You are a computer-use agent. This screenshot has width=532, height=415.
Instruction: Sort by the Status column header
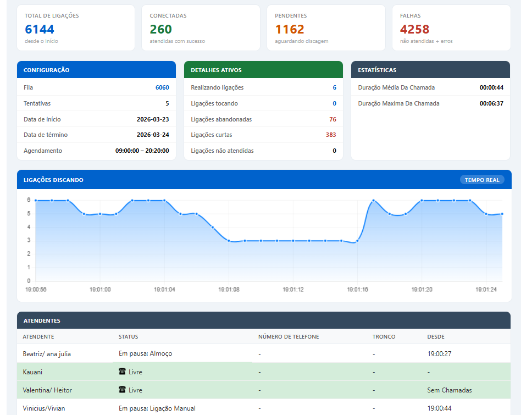(128, 336)
